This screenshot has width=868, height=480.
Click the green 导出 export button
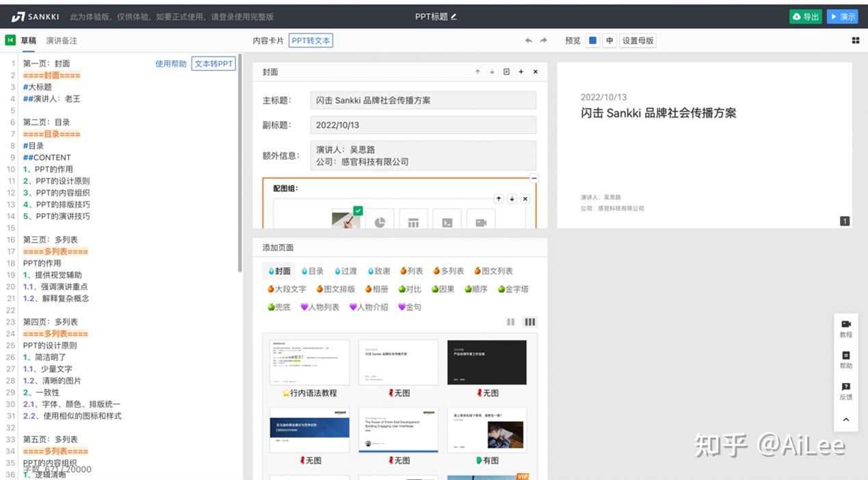click(x=805, y=16)
